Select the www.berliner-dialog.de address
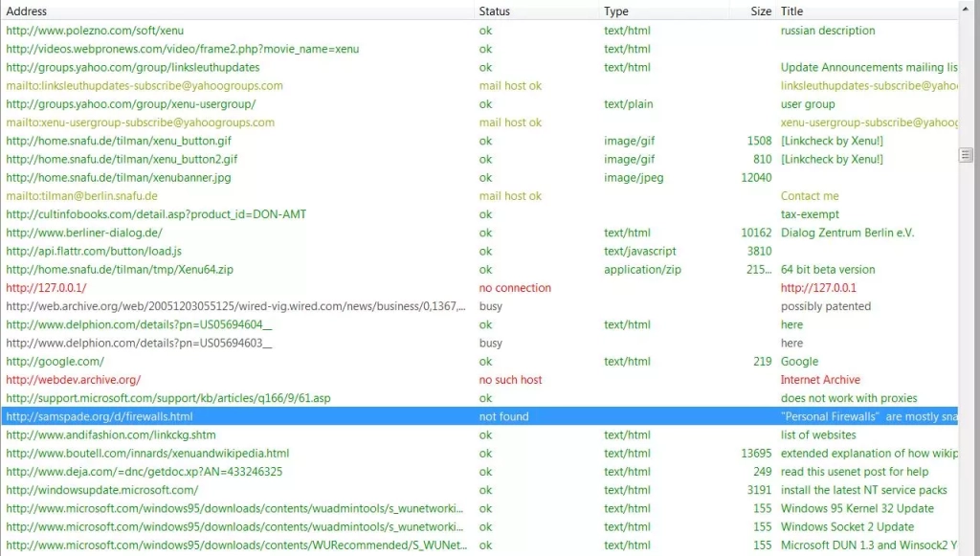This screenshot has width=980, height=556. (84, 233)
